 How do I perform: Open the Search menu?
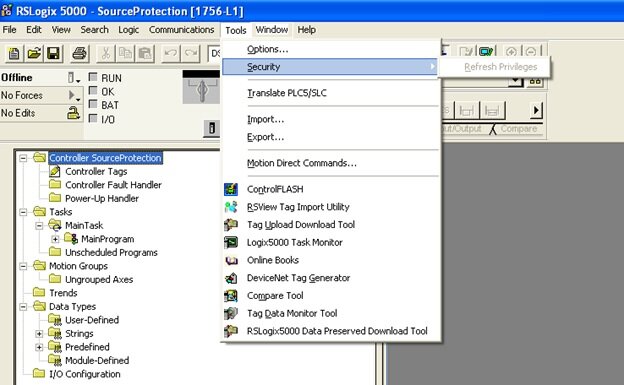point(94,30)
